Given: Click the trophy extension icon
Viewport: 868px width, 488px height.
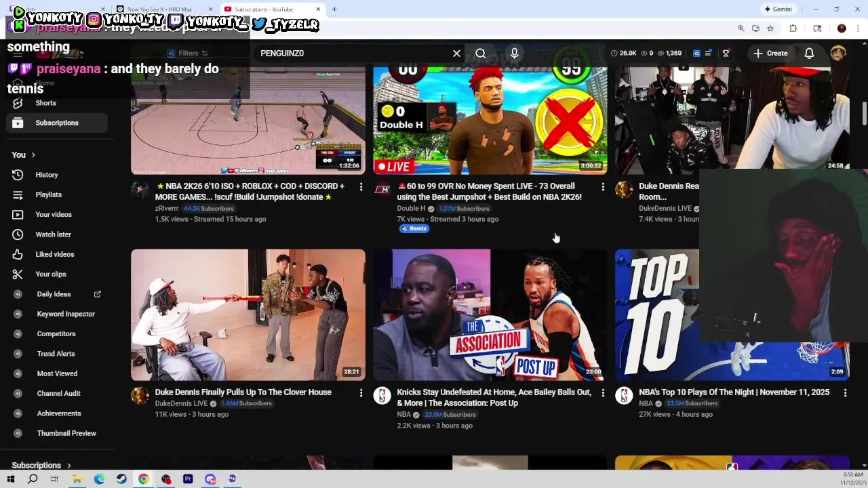Looking at the screenshot, I should 726,53.
